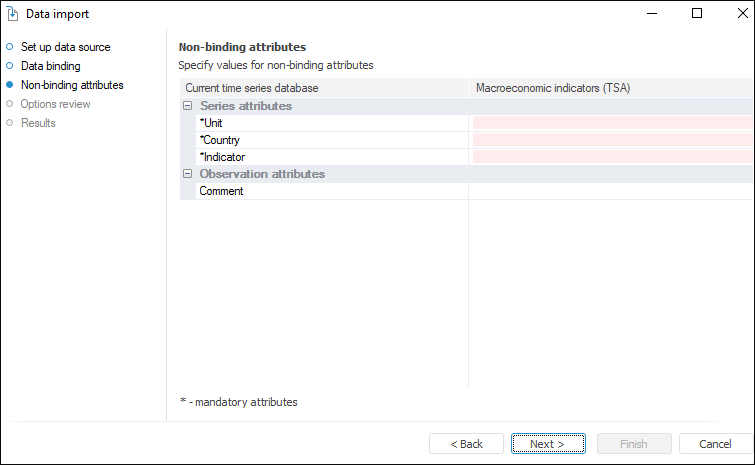Collapse the Series attributes group
The width and height of the screenshot is (755, 465).
(x=187, y=106)
